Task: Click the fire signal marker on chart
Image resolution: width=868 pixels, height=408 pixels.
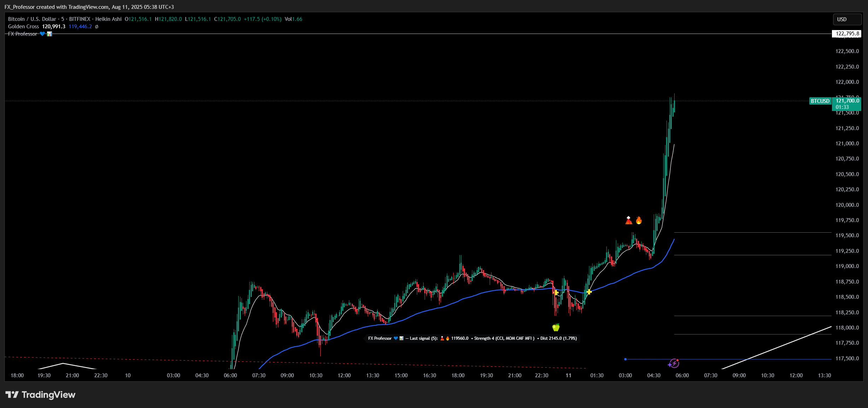Action: [639, 221]
